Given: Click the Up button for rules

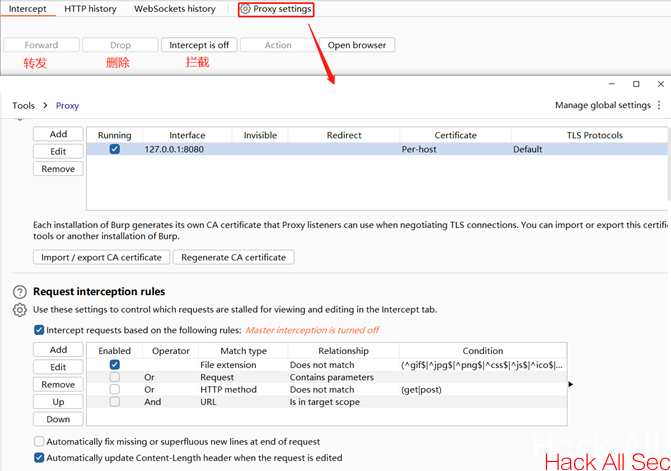Looking at the screenshot, I should [x=58, y=402].
